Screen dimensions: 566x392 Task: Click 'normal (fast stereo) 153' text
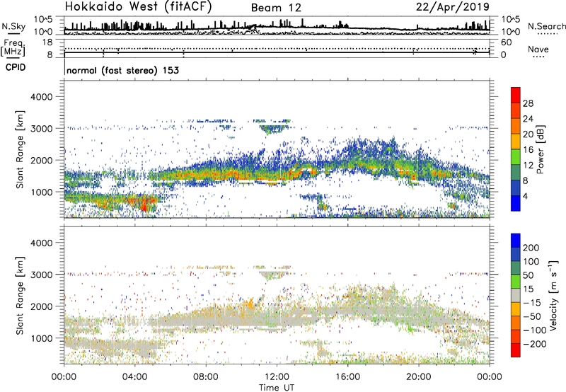tap(122, 70)
